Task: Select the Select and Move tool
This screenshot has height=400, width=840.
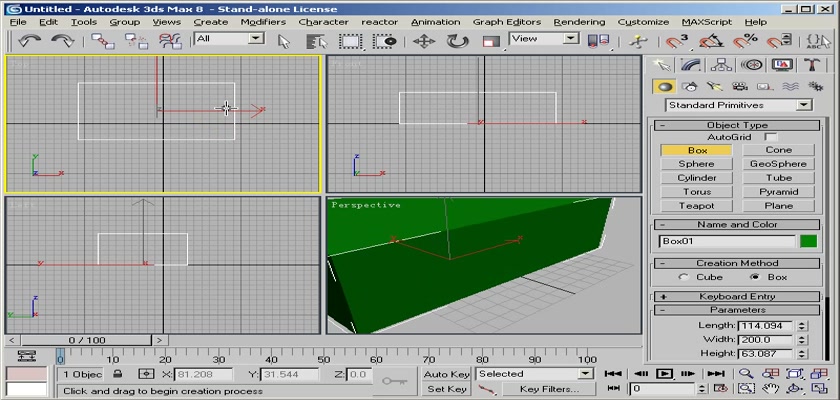Action: point(424,41)
